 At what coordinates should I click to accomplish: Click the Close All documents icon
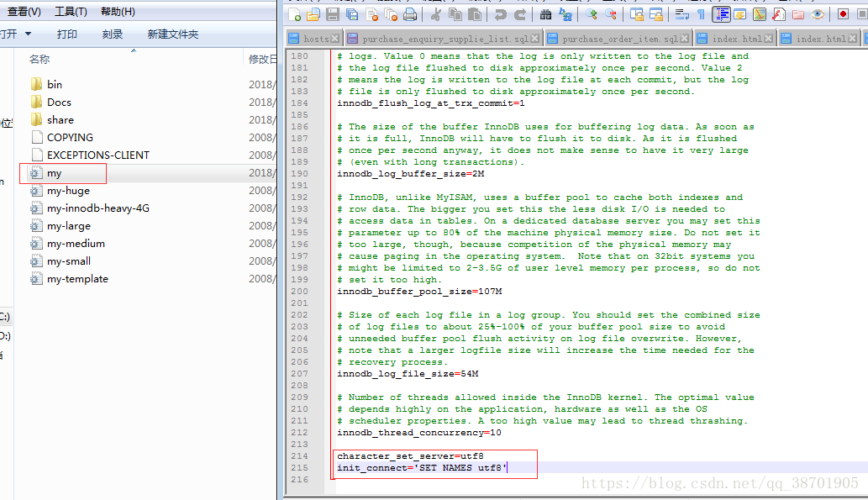tap(391, 14)
